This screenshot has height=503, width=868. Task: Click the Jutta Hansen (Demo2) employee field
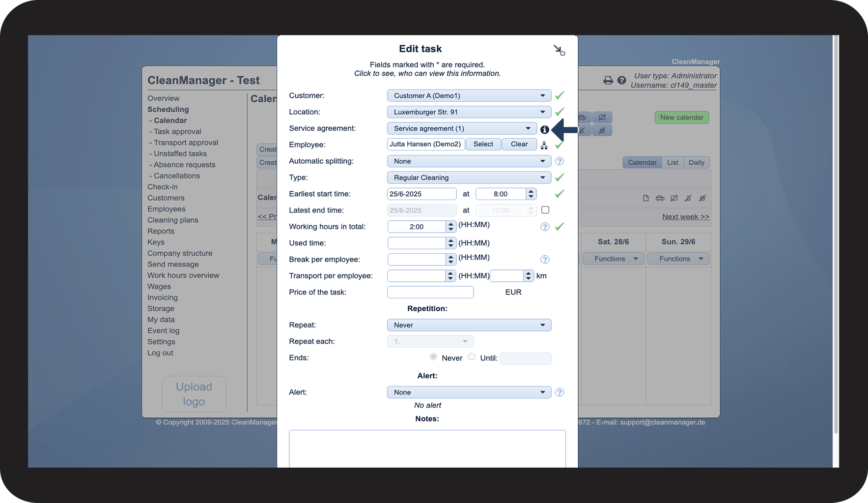426,144
